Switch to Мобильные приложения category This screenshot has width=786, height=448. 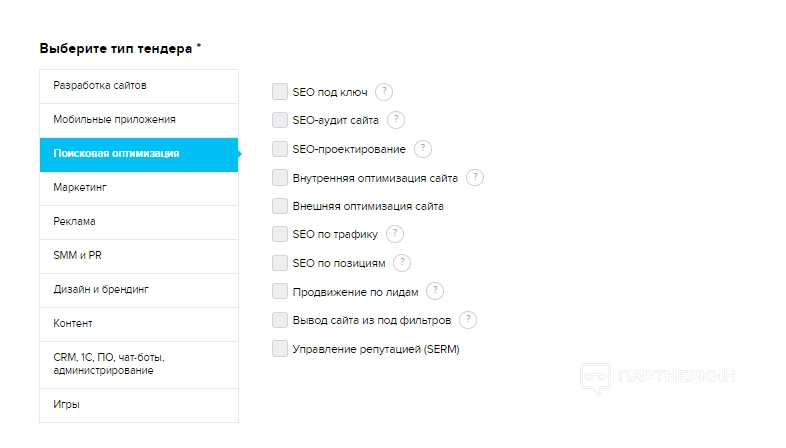(138, 120)
